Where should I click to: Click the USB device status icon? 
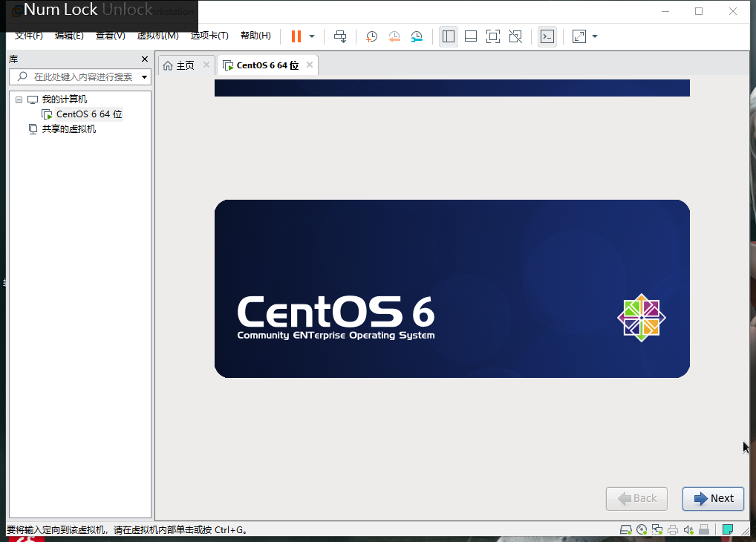coord(704,530)
